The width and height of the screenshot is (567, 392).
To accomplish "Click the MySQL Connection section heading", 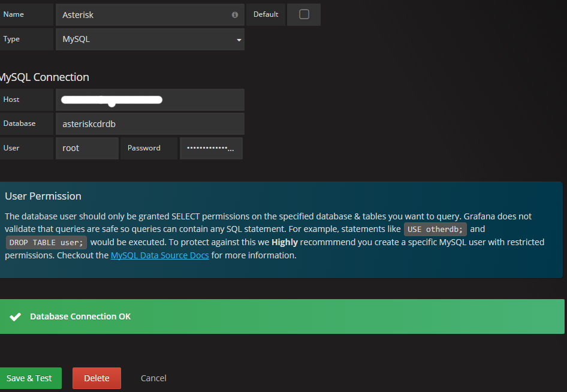I will point(44,77).
